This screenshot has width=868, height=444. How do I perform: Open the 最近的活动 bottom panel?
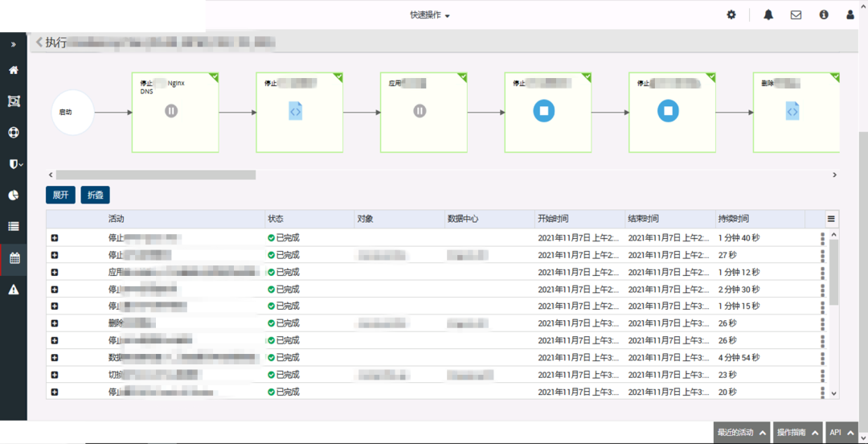[741, 433]
